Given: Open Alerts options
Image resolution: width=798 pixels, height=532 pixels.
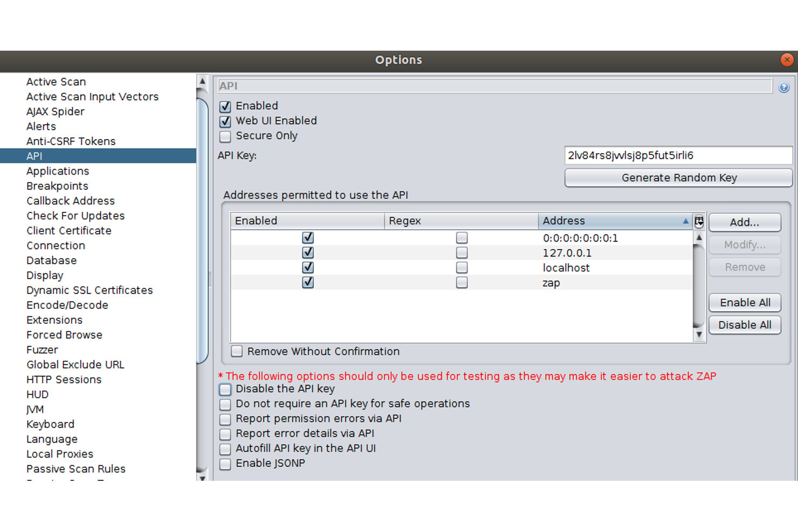Looking at the screenshot, I should pyautogui.click(x=41, y=127).
